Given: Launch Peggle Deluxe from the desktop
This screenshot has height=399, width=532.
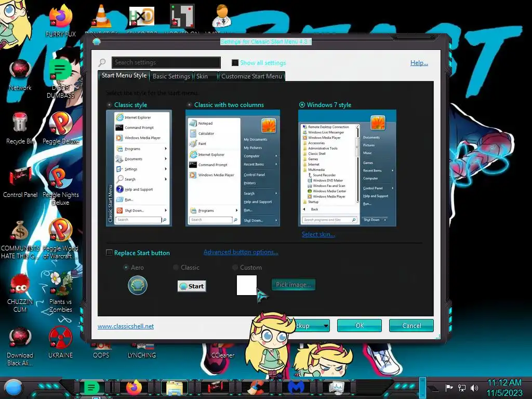Looking at the screenshot, I should pos(61,128).
